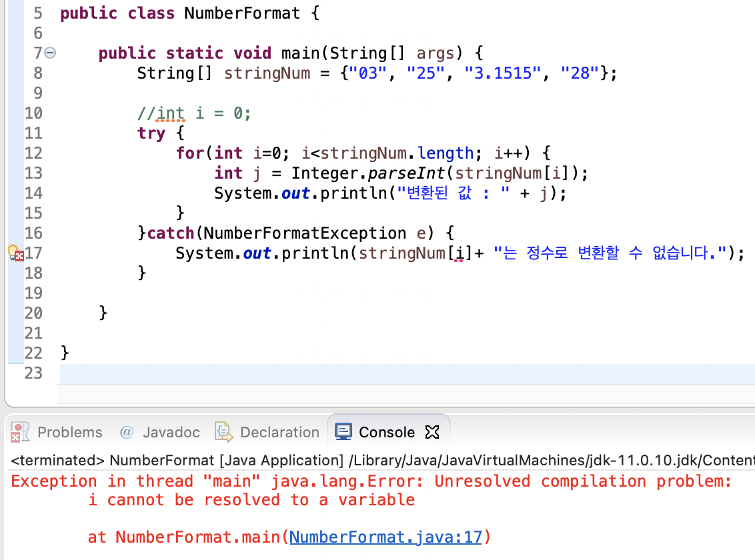Collapse the main method fold at line 7
Screen dimensions: 755x560
click(50, 53)
